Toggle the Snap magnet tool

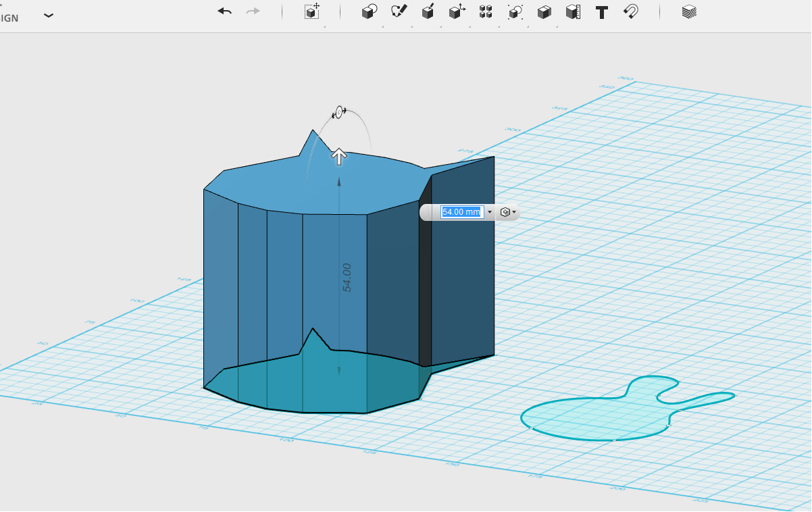631,12
